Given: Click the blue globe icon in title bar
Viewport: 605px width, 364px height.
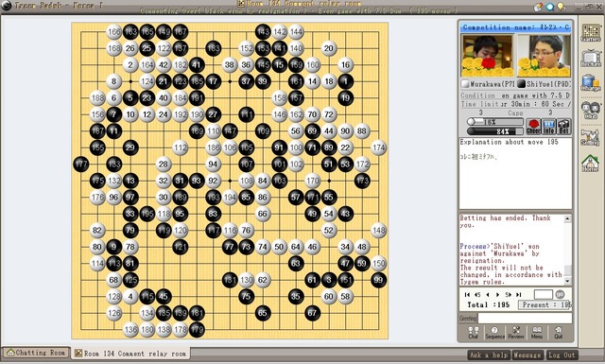Looking at the screenshot, I should click(550, 7).
